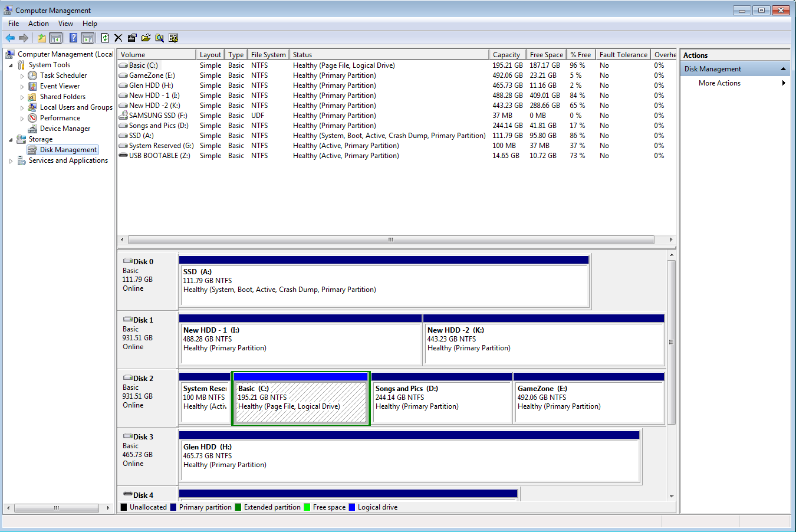Toggle the Show/Hide Action Pane toolbar button
The image size is (796, 532).
coord(88,38)
